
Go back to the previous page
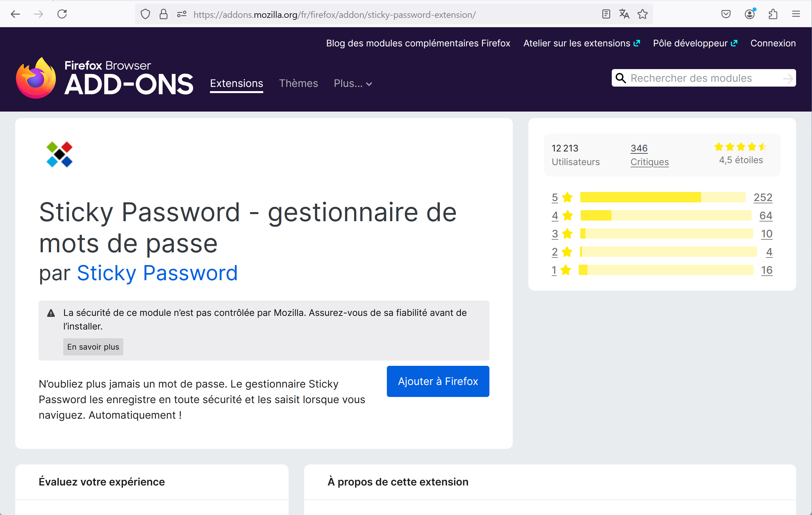pos(16,14)
